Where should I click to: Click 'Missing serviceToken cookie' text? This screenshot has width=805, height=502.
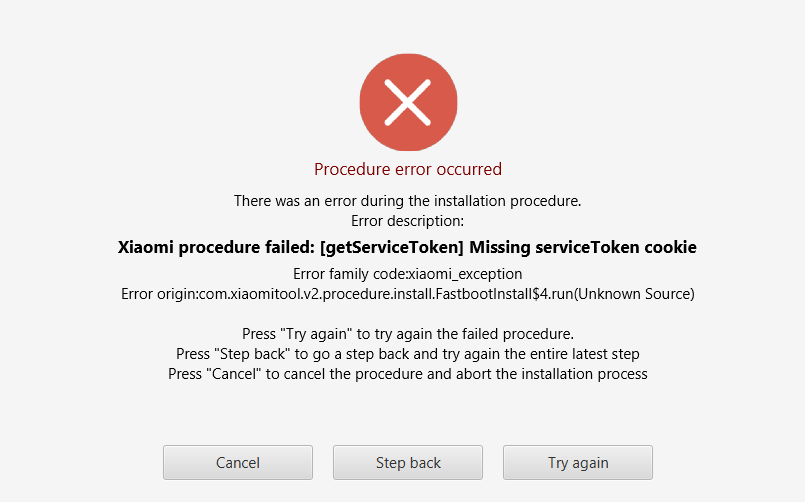point(583,247)
